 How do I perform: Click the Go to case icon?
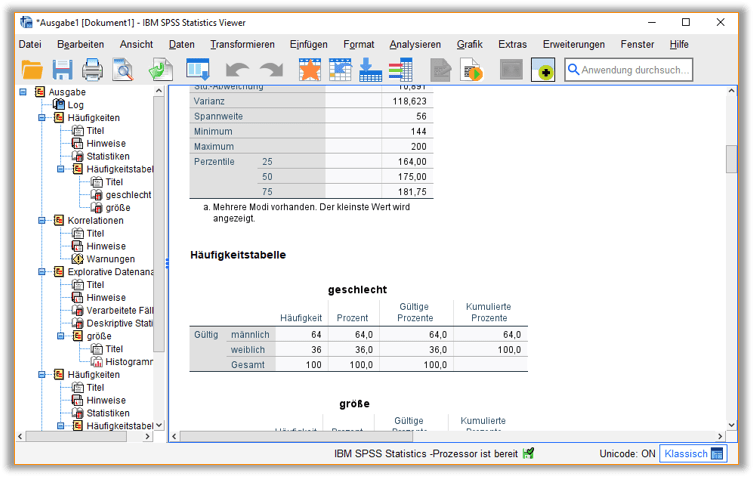coord(340,70)
